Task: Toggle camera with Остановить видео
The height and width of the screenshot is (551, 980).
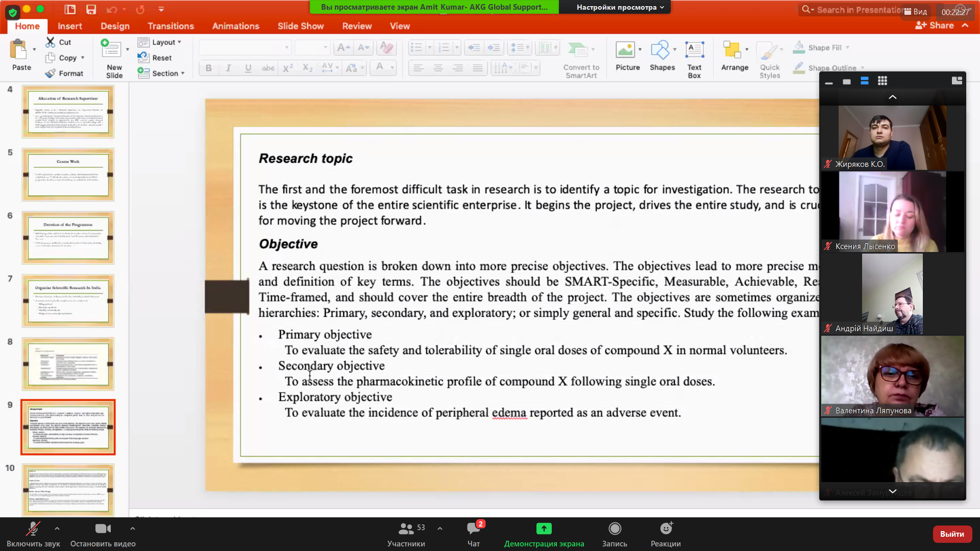Action: (103, 529)
